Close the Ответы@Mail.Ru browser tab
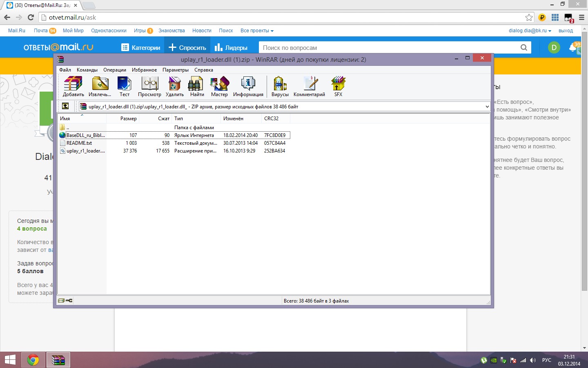Viewport: 588px width, 368px height. pyautogui.click(x=76, y=5)
